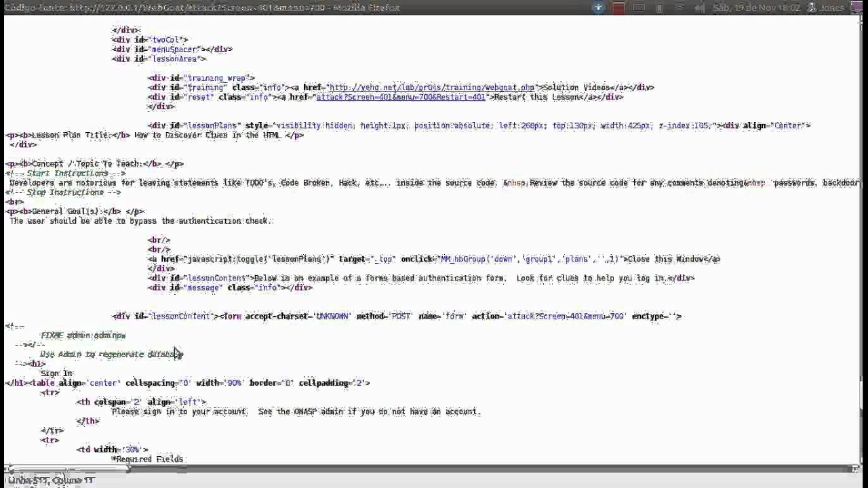The height and width of the screenshot is (488, 868).
Task: Click the div id="training_wrap" line
Action: point(201,78)
